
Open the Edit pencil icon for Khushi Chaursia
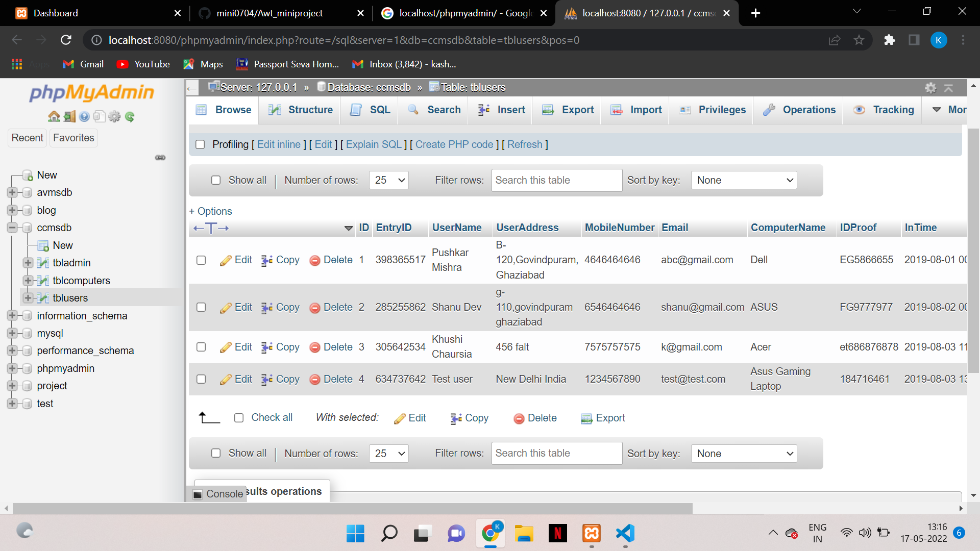pyautogui.click(x=225, y=347)
